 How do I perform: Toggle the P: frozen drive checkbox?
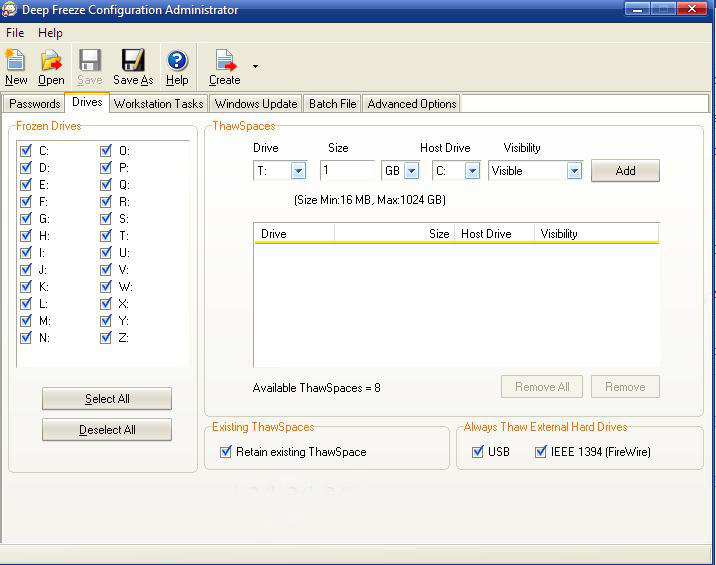106,168
